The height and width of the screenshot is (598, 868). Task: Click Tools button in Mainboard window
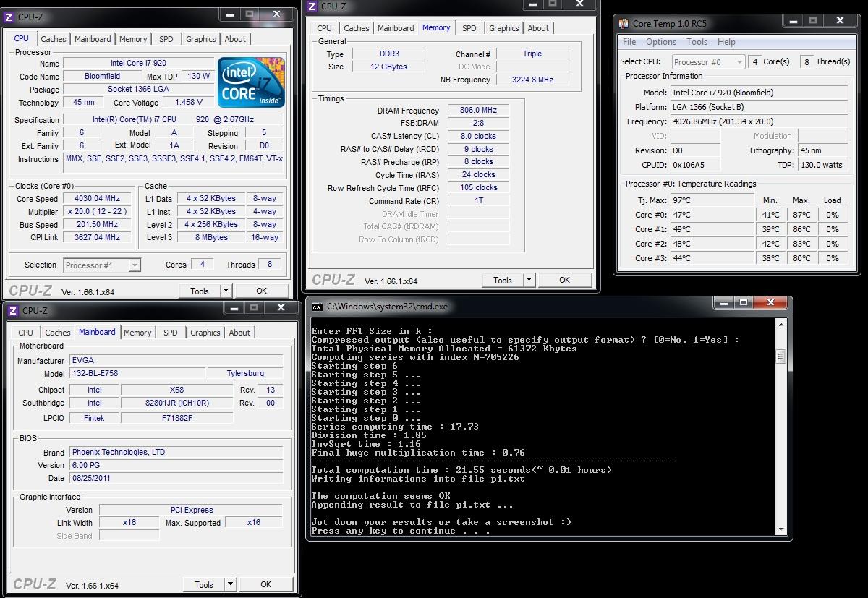204,584
